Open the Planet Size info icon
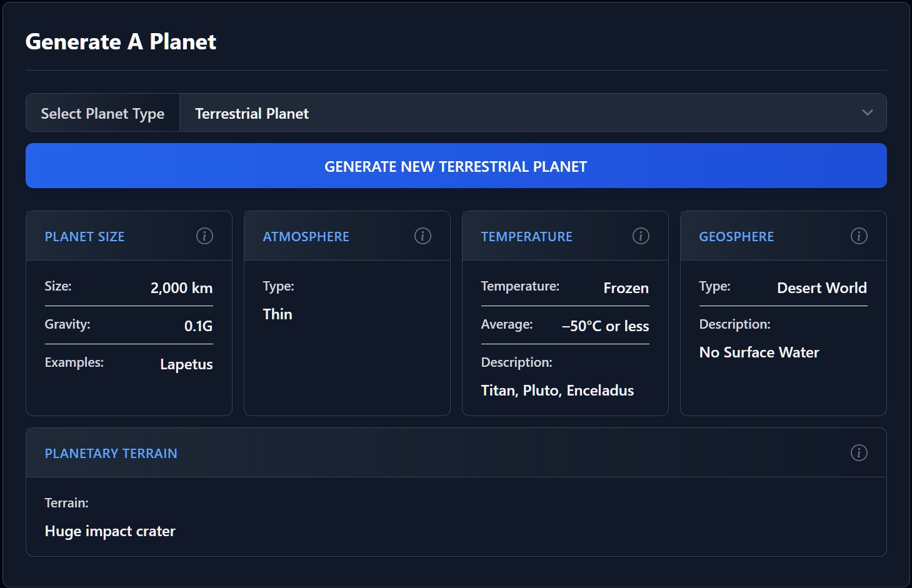 (x=204, y=236)
